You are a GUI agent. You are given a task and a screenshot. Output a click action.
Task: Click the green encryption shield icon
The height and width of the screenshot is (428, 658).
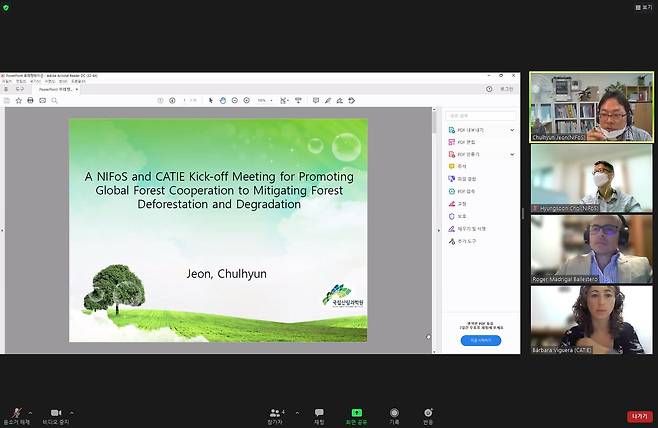(6, 8)
